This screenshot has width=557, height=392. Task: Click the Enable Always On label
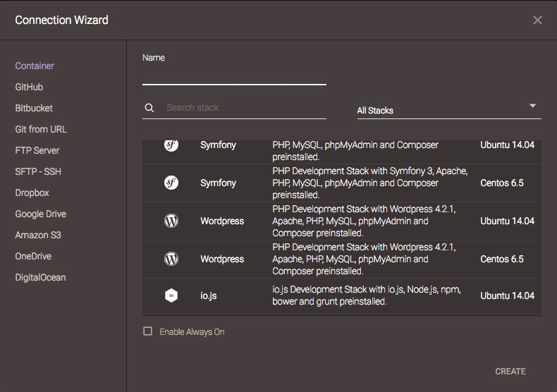(192, 331)
